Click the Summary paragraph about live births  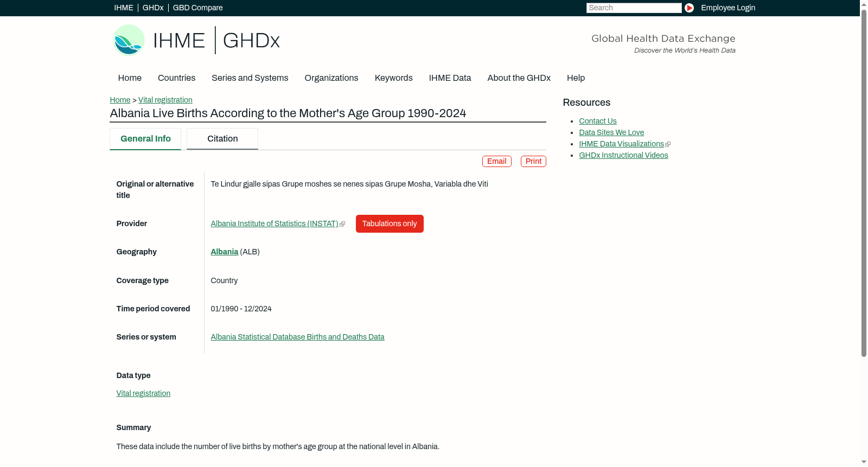pyautogui.click(x=278, y=447)
